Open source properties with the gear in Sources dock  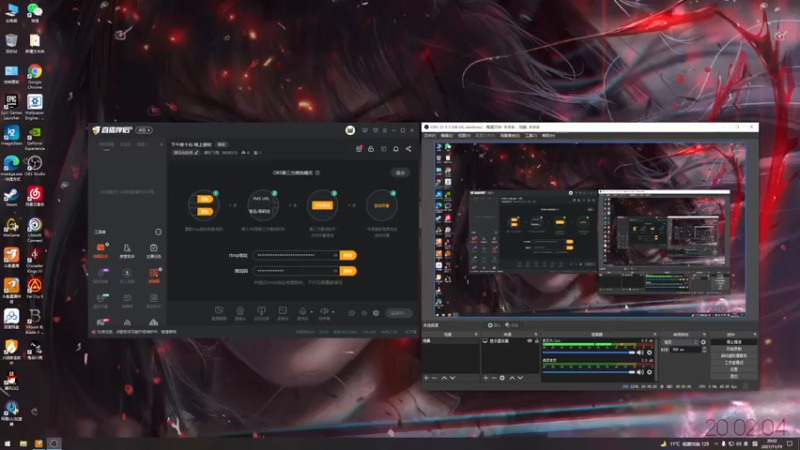point(502,378)
